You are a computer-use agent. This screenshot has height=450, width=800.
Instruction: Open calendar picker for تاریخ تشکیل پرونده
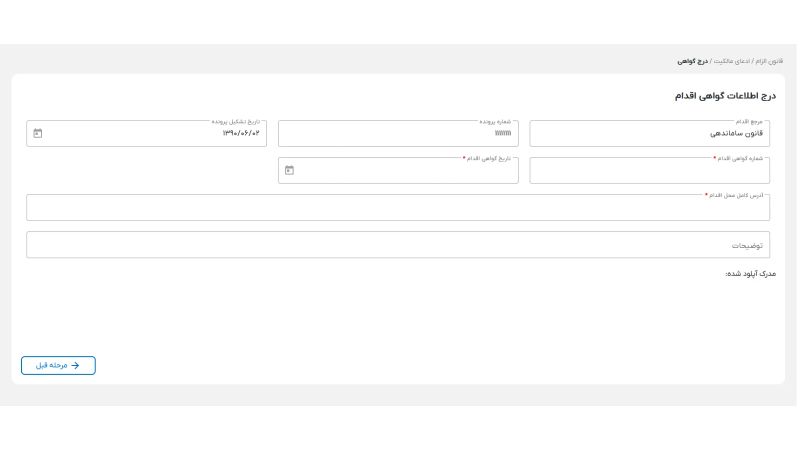[x=38, y=133]
